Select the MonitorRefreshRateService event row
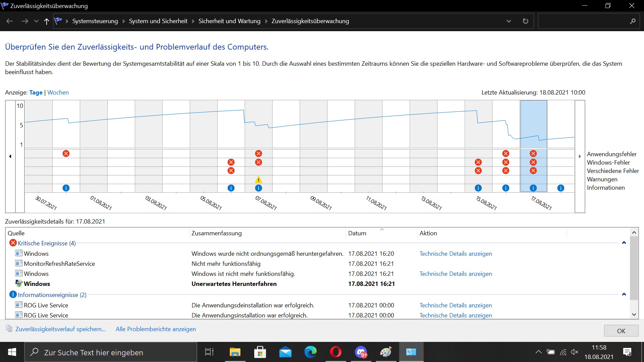Viewport: 644px width, 362px height. (59, 264)
